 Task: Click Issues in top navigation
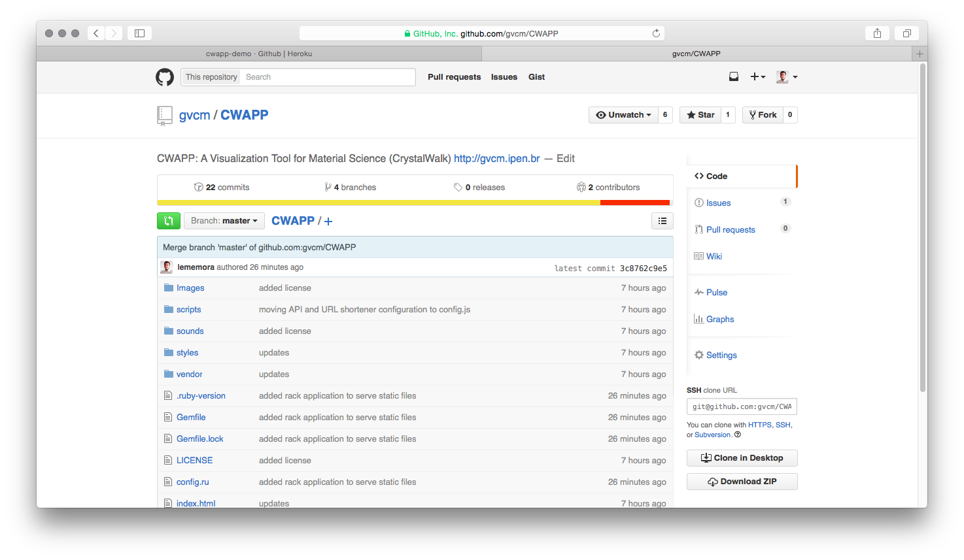(x=504, y=77)
